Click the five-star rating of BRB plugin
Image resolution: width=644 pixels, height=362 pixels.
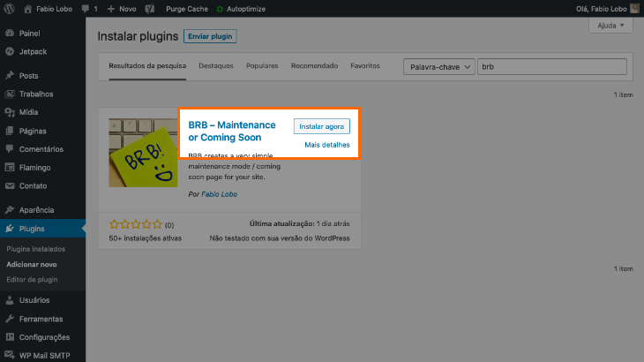tap(136, 224)
